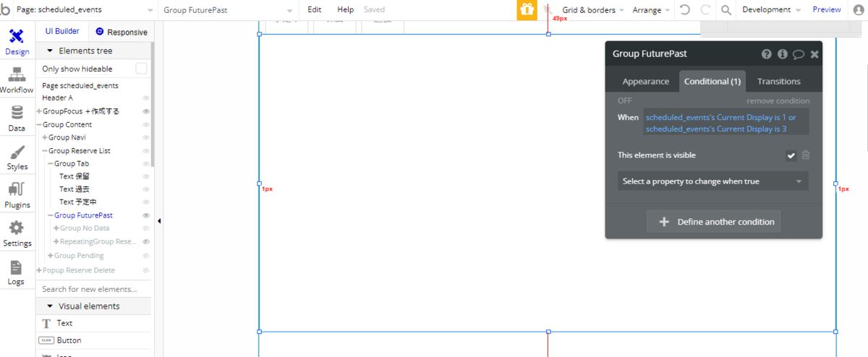This screenshot has height=357, width=868.
Task: Close the Group FuturePast property panel
Action: (814, 54)
